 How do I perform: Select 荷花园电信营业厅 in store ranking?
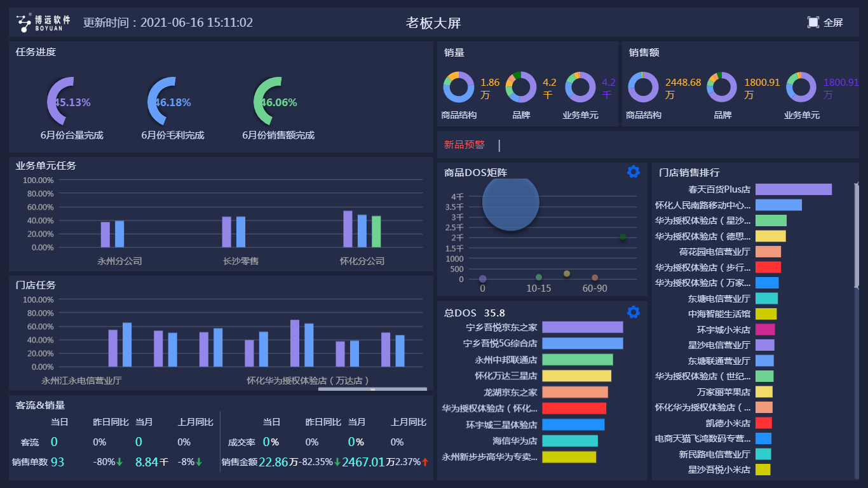click(715, 252)
